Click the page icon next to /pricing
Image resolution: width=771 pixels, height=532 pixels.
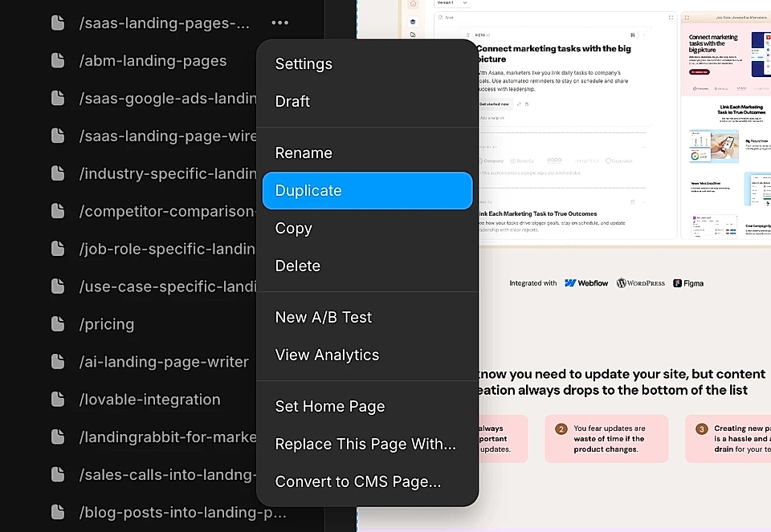coord(59,324)
